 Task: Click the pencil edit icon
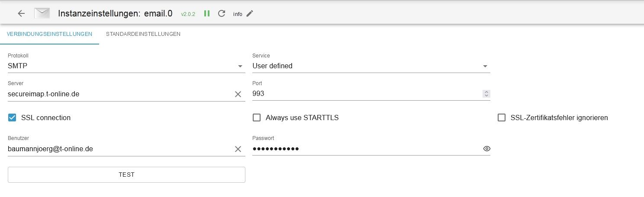[x=249, y=13]
